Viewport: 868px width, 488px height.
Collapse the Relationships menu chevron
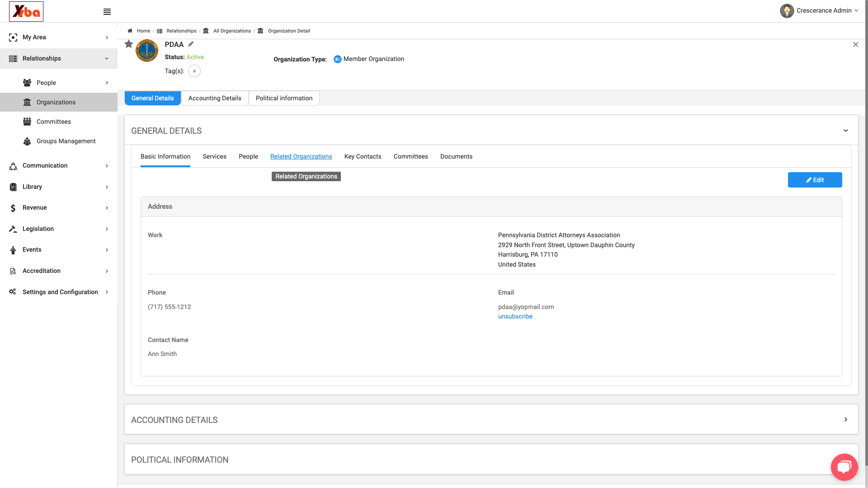[x=107, y=59]
